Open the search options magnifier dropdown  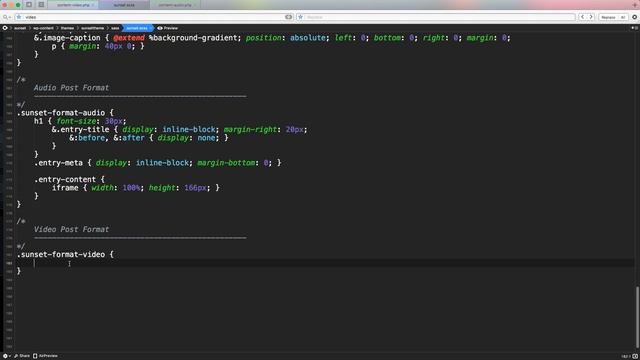(6, 17)
